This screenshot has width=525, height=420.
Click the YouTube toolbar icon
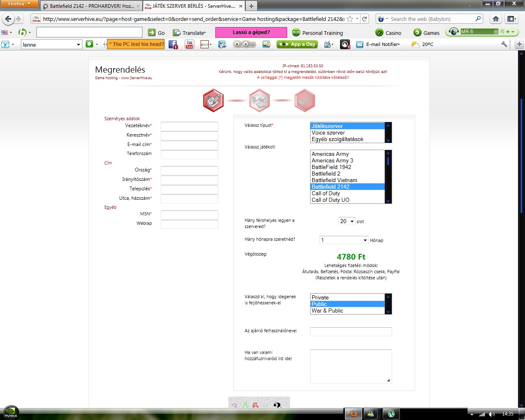(x=189, y=44)
